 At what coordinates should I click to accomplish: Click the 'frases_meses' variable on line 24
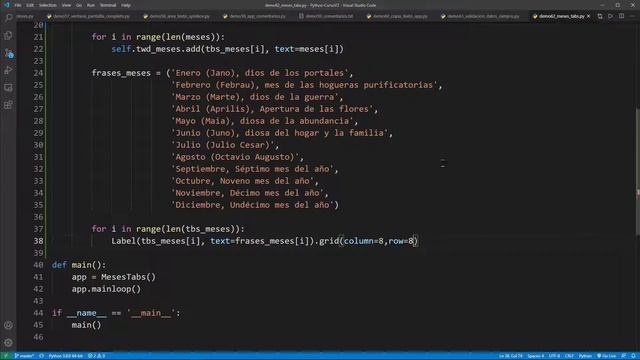pyautogui.click(x=121, y=73)
